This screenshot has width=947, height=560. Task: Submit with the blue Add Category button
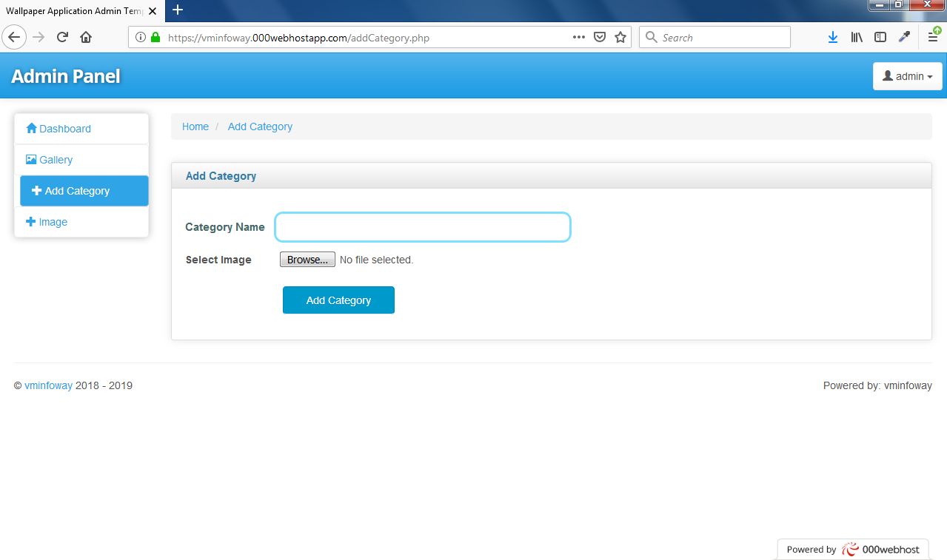point(338,300)
